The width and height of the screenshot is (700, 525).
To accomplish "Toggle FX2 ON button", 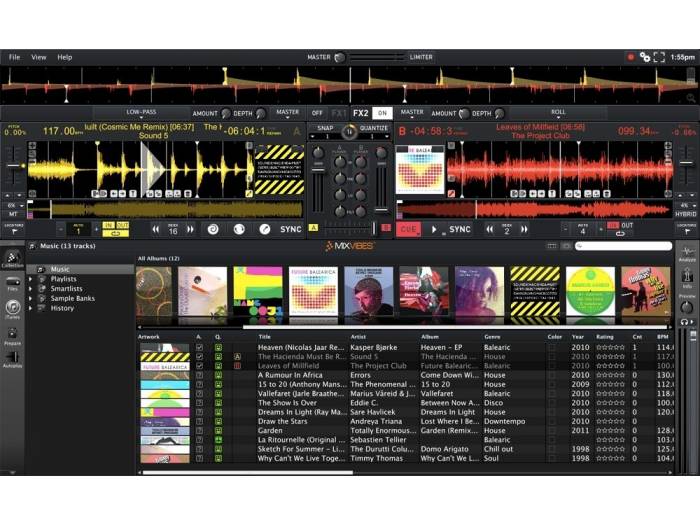I will [383, 113].
